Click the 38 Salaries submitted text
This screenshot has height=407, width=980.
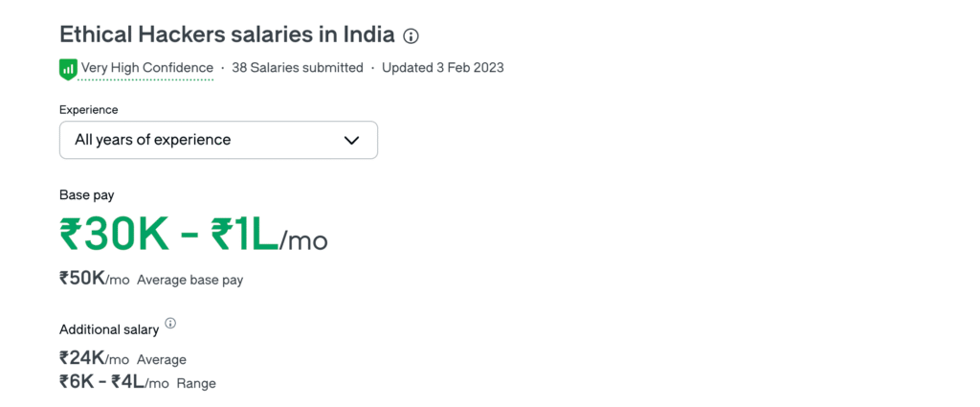[298, 68]
